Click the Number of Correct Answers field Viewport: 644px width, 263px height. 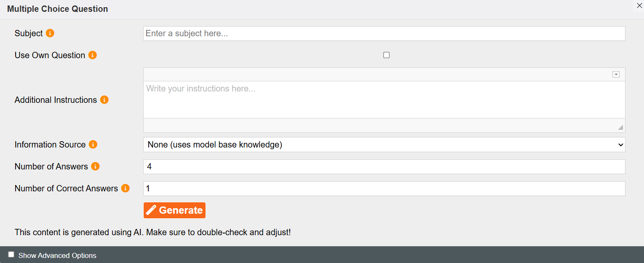pos(384,188)
